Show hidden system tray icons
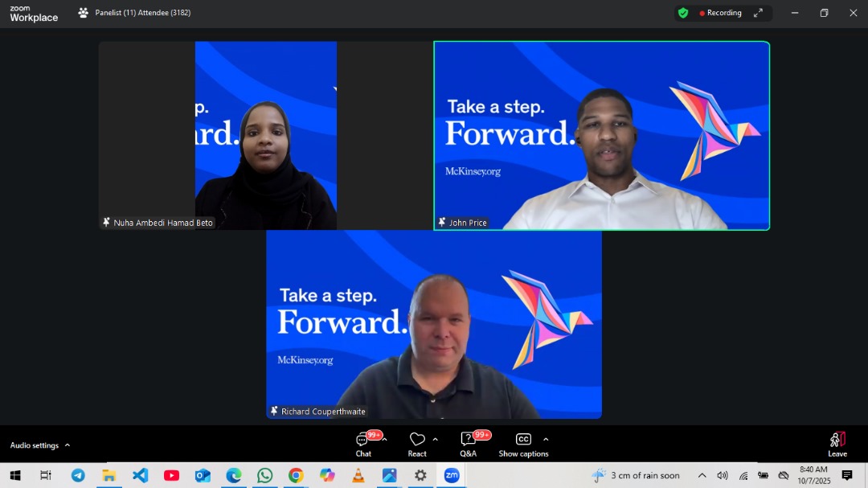Screen dimensions: 868x488 (702, 475)
